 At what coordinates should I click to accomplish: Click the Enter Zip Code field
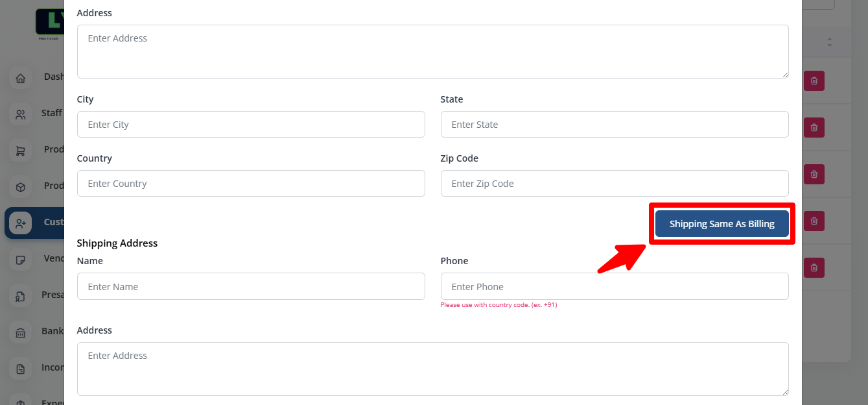coord(614,184)
